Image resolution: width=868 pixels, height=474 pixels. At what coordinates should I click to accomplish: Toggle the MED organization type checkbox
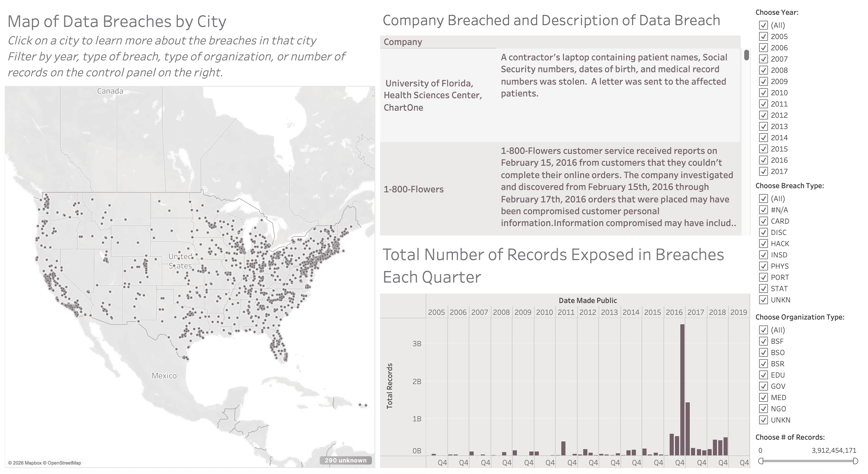(x=763, y=398)
